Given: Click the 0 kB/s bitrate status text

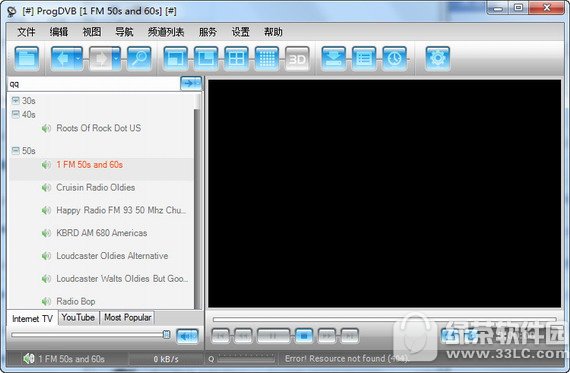Looking at the screenshot, I should [x=166, y=359].
